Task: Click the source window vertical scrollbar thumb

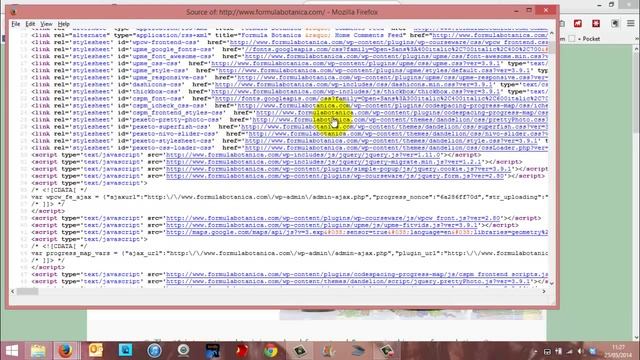Action: pyautogui.click(x=552, y=46)
